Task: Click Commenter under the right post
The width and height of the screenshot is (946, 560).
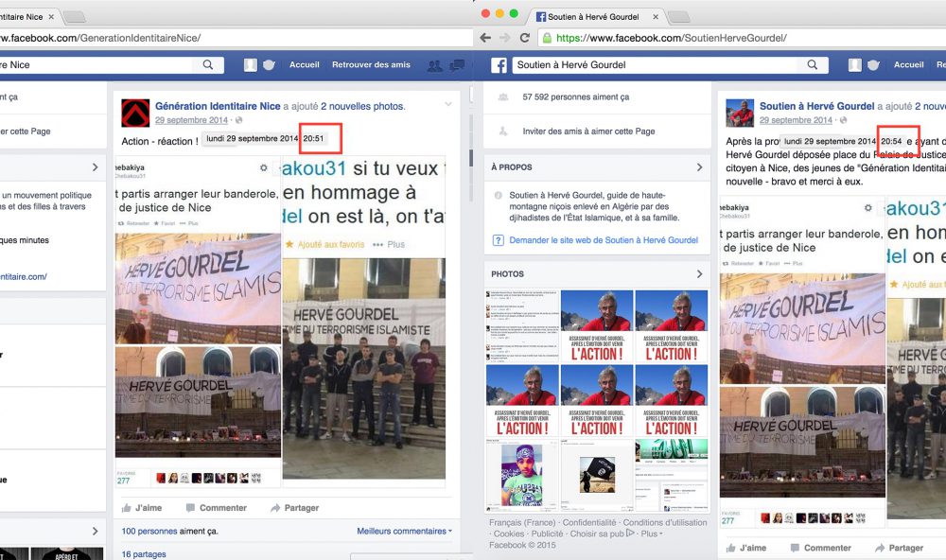Action: point(820,548)
